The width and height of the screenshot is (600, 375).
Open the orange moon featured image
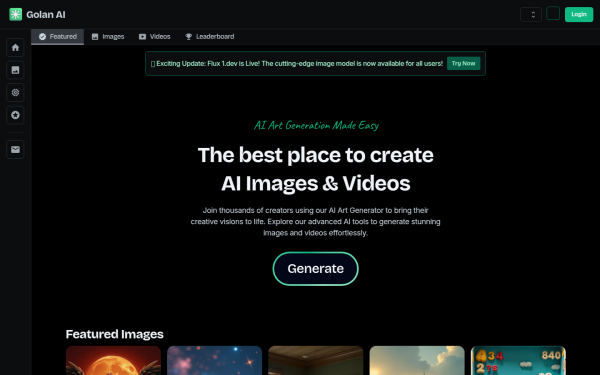113,360
